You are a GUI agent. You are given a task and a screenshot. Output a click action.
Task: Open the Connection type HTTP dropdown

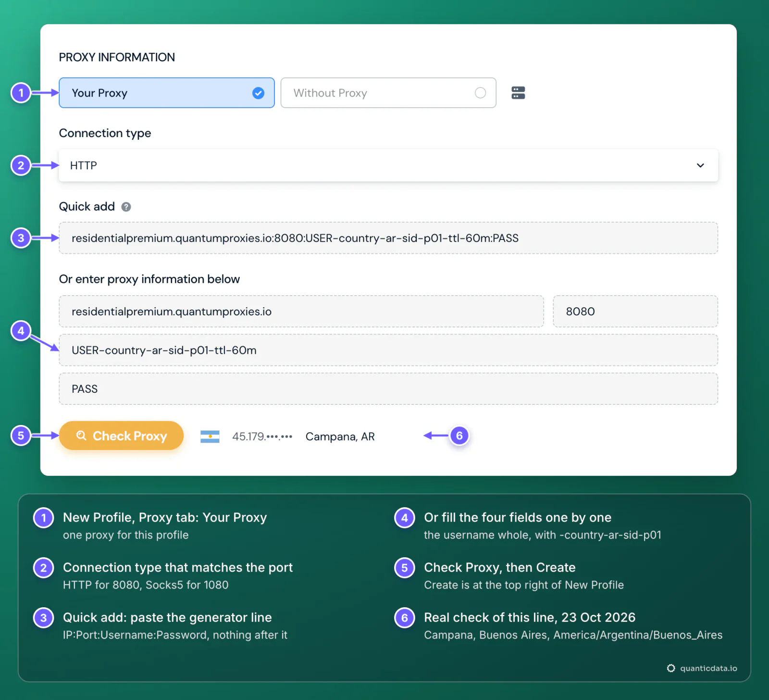[x=388, y=165]
